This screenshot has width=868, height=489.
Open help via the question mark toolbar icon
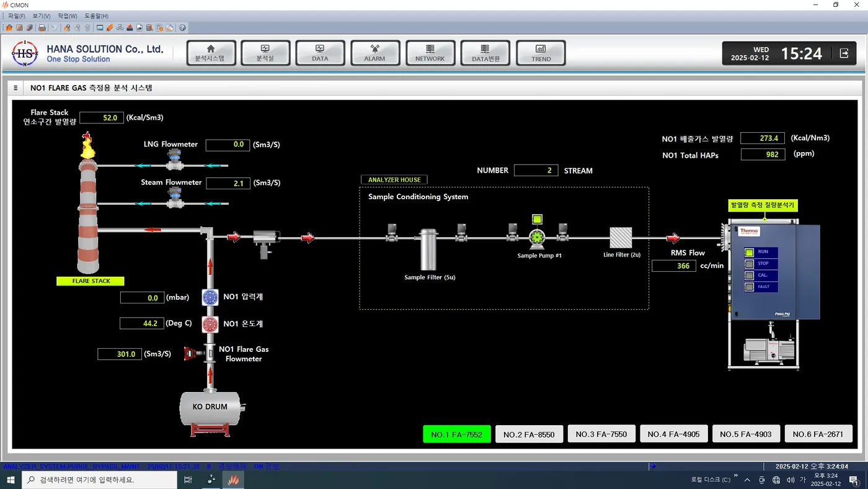click(182, 27)
